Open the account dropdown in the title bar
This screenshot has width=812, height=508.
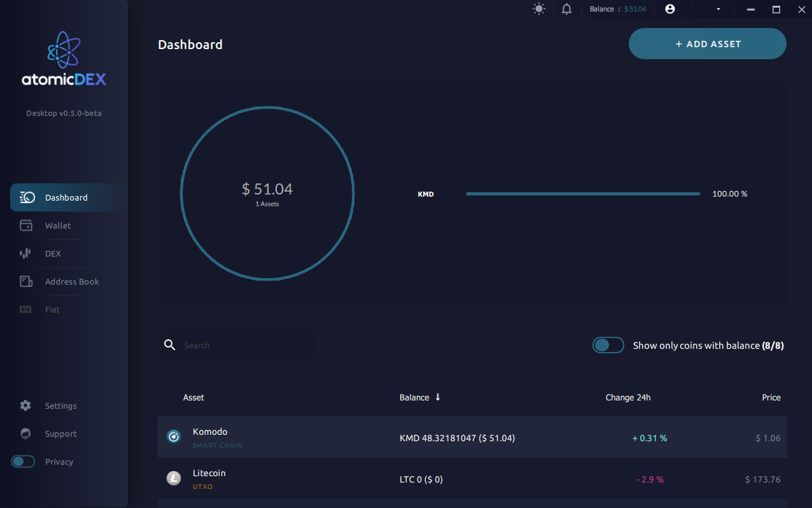[718, 9]
